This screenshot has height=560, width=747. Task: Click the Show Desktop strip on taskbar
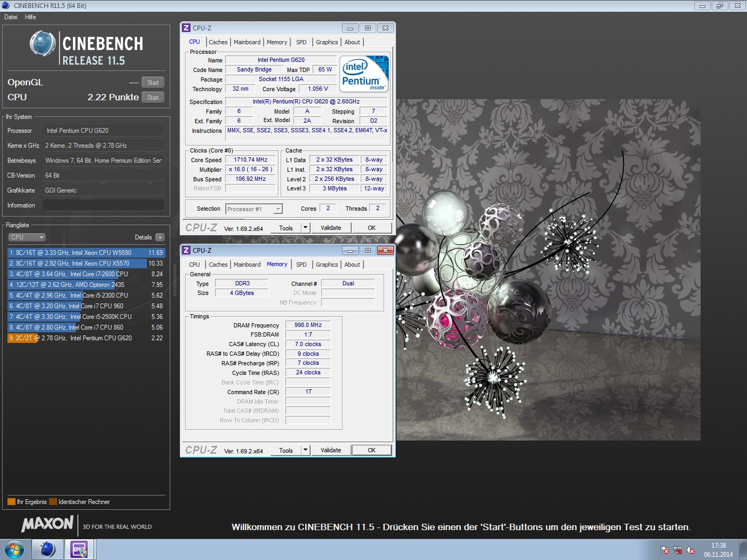[743, 549]
